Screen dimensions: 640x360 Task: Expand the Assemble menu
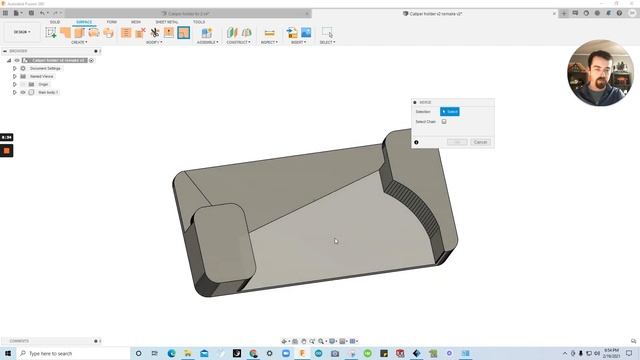tap(207, 42)
